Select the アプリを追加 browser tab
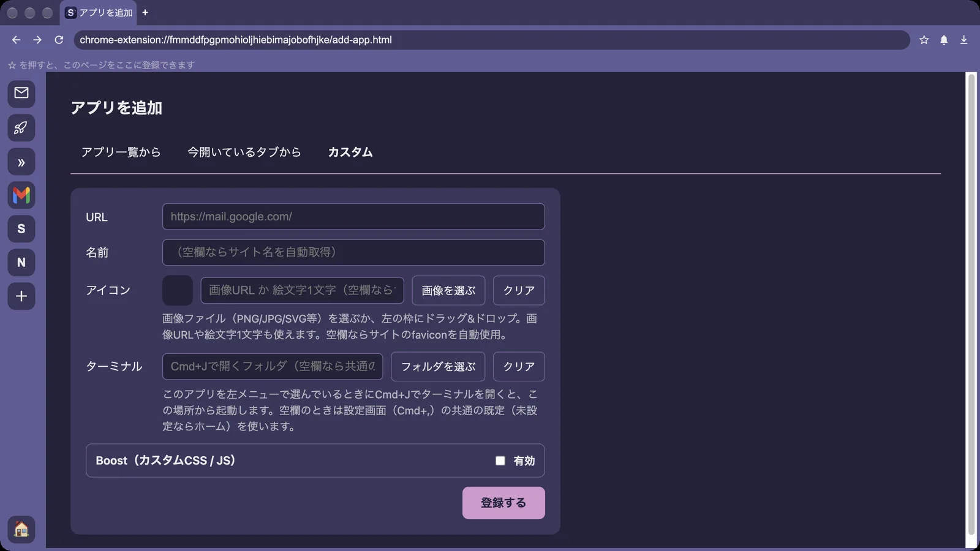Viewport: 980px width, 551px height. [99, 12]
